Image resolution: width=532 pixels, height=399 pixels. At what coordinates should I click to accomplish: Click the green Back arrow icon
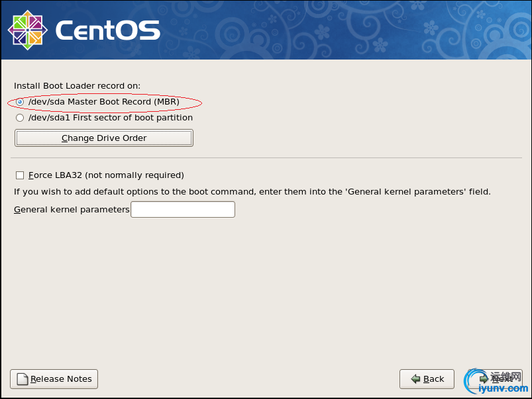coord(415,379)
